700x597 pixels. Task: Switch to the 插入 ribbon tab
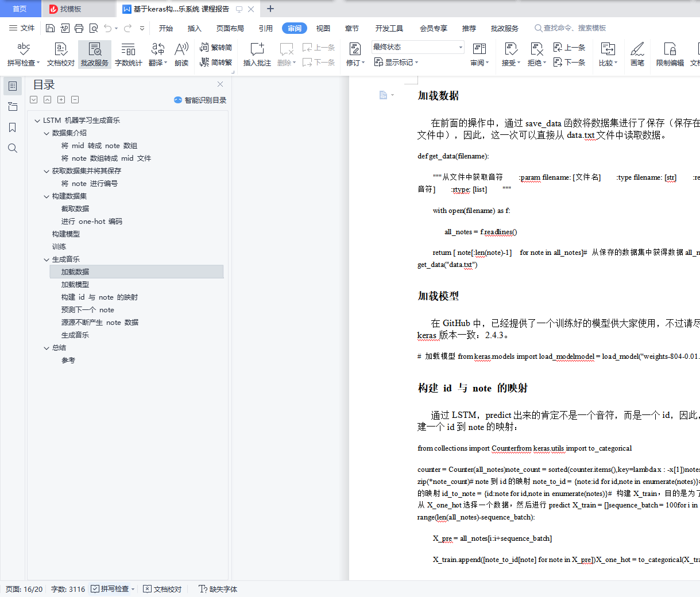195,28
